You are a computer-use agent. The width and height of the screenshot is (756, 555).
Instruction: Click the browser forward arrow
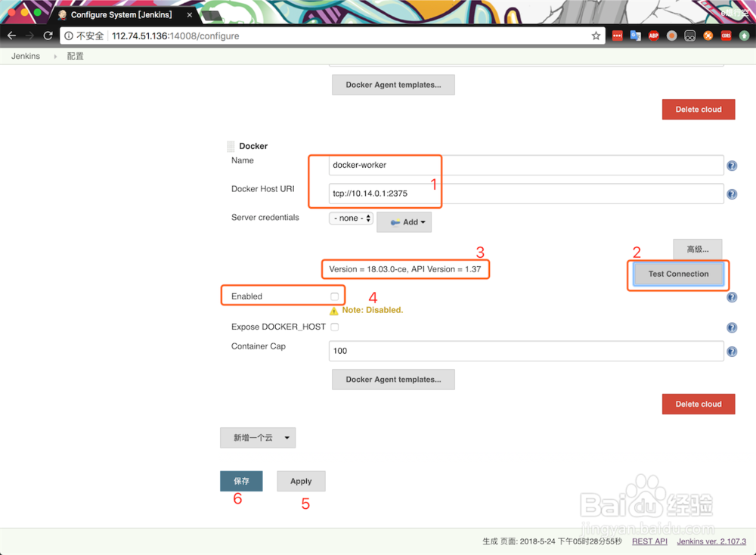pos(29,36)
